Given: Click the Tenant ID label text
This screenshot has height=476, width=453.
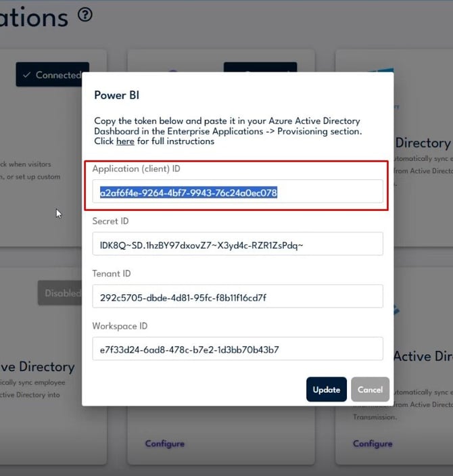Looking at the screenshot, I should pos(112,274).
